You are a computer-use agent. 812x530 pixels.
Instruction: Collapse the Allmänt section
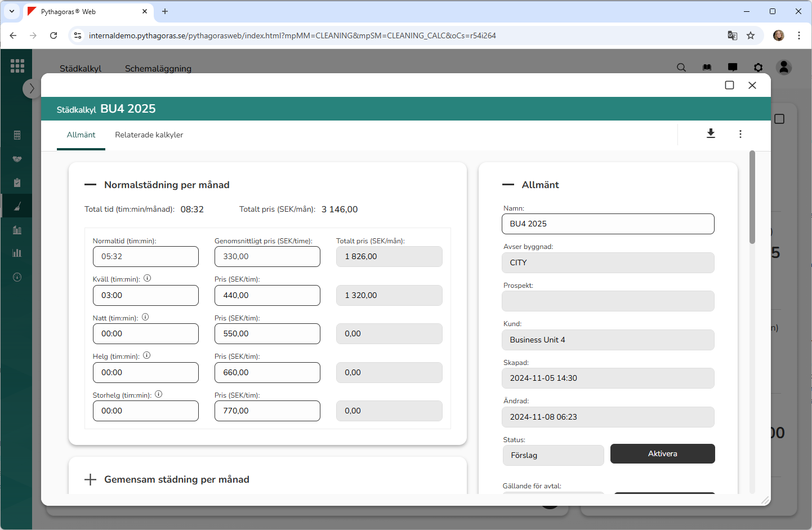(508, 185)
